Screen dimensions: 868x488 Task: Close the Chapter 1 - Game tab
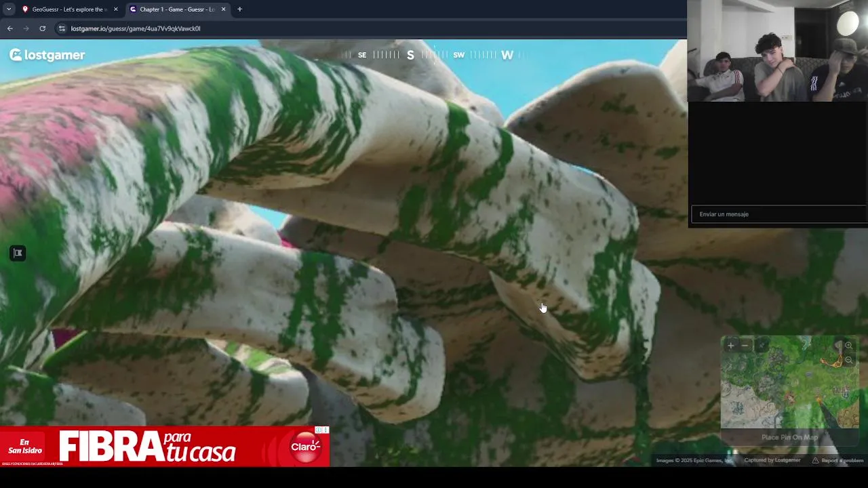[x=223, y=9]
